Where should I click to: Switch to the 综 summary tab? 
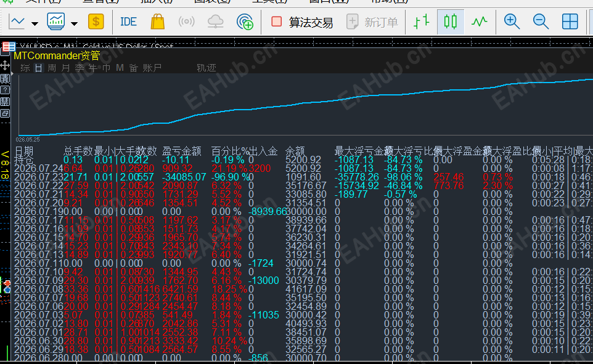click(25, 68)
